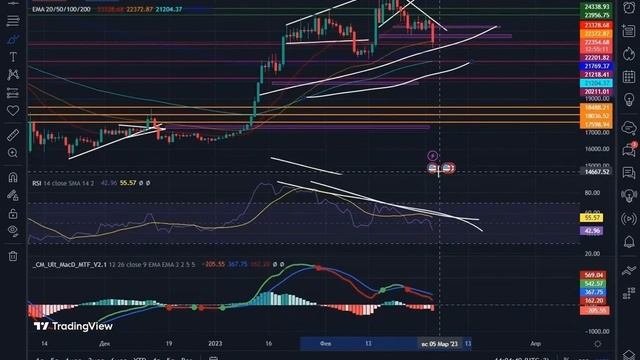Toggle Stay in Drawing Mode
The width and height of the screenshot is (640, 360).
click(x=13, y=196)
